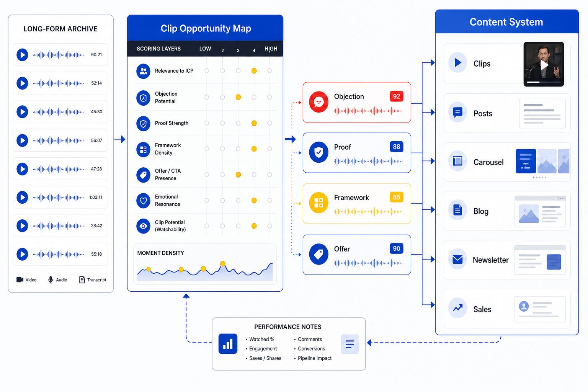Viewport: 588px width, 392px height.
Task: Select LOW score for Clip Potential
Action: click(207, 226)
